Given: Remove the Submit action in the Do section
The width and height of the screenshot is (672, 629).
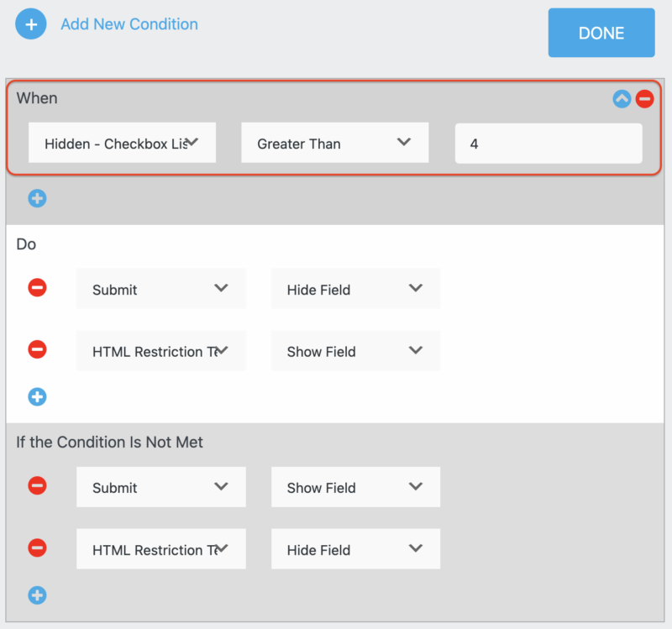Looking at the screenshot, I should 37,287.
